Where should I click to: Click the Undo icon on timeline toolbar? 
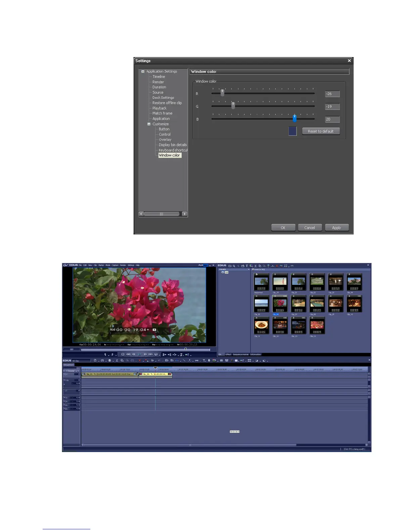click(152, 360)
